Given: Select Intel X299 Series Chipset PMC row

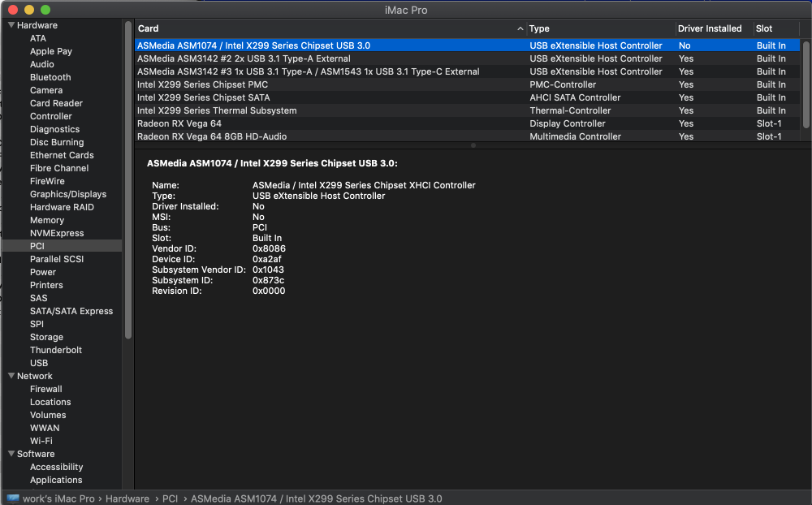Looking at the screenshot, I should click(467, 84).
